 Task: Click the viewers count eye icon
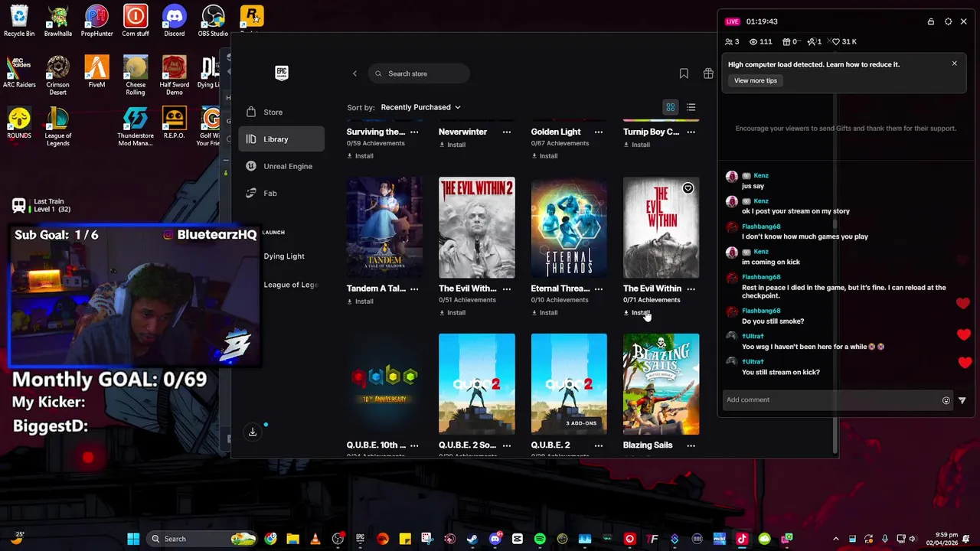pyautogui.click(x=753, y=41)
